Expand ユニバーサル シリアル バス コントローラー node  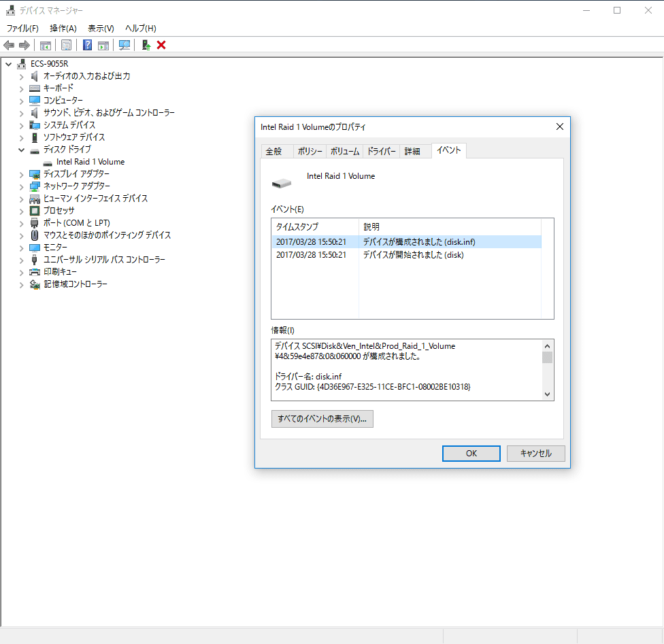pos(21,260)
